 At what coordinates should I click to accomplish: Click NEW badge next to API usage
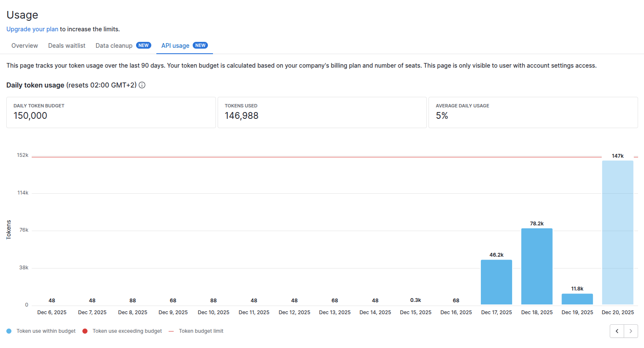(x=200, y=45)
